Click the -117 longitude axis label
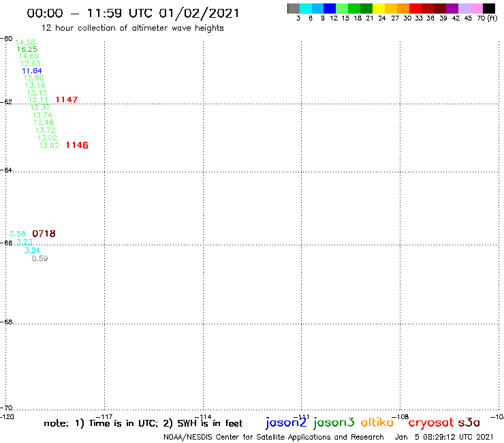 click(104, 417)
